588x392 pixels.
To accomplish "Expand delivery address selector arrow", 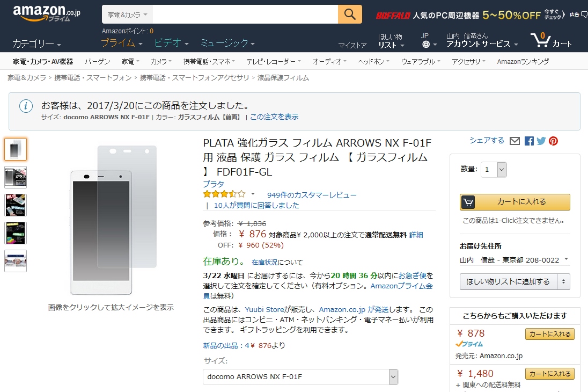I will pyautogui.click(x=566, y=259).
